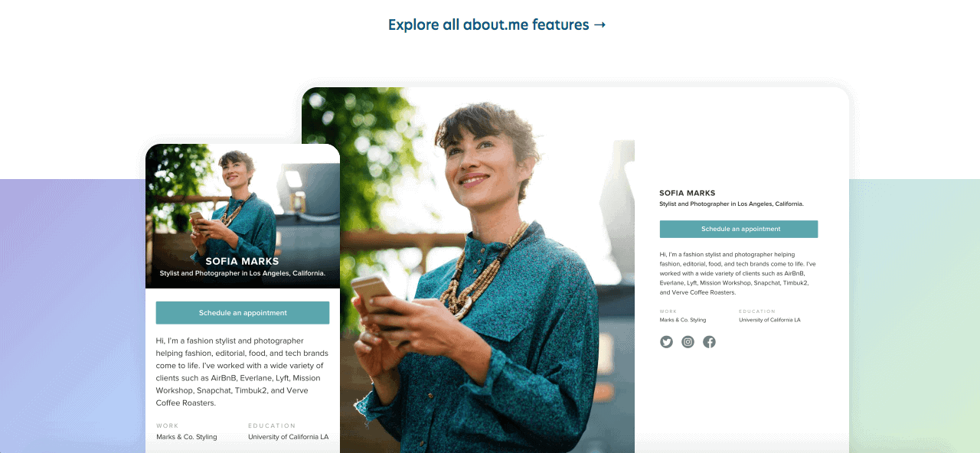This screenshot has height=453, width=980.
Task: Click 'Schedule an appointment' on the desktop preview
Action: point(739,229)
